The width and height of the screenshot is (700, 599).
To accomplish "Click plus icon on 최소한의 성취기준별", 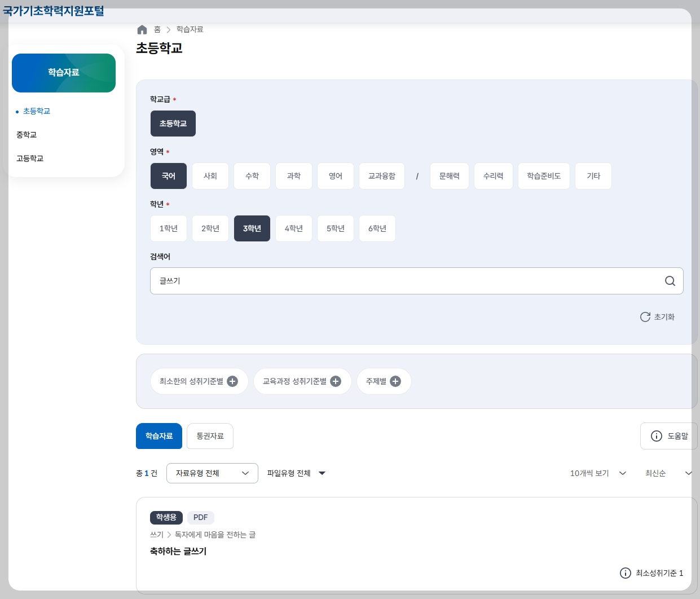I will tap(232, 381).
